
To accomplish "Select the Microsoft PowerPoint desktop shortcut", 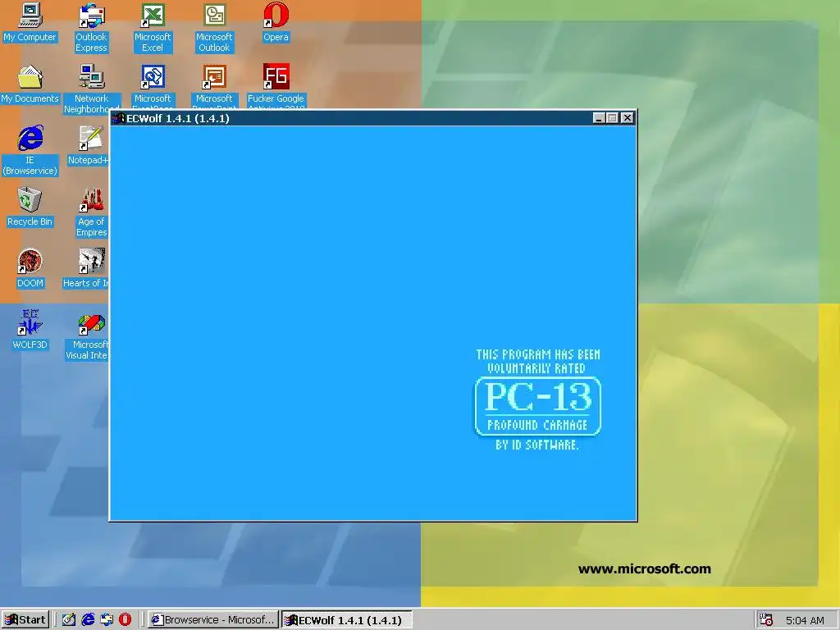I will tap(214, 85).
